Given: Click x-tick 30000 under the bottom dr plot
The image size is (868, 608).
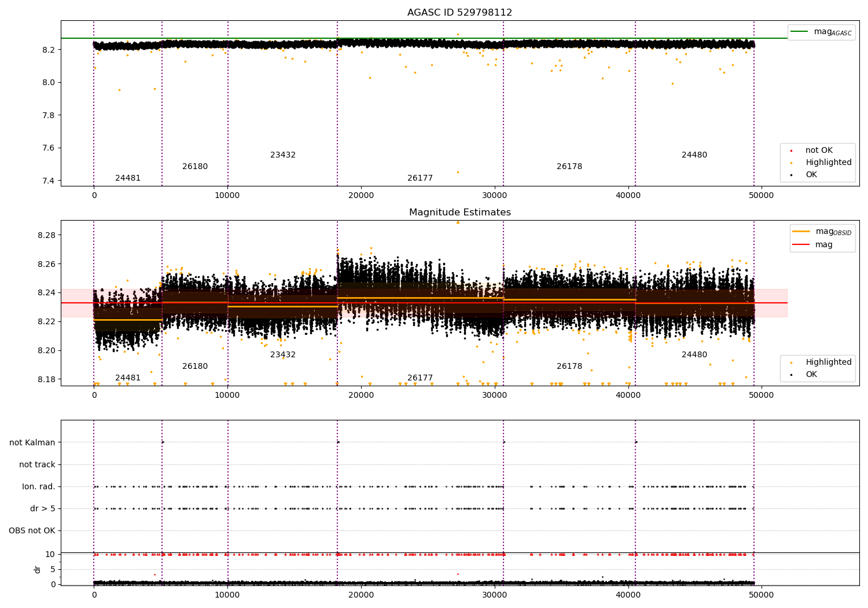Looking at the screenshot, I should pyautogui.click(x=495, y=595).
